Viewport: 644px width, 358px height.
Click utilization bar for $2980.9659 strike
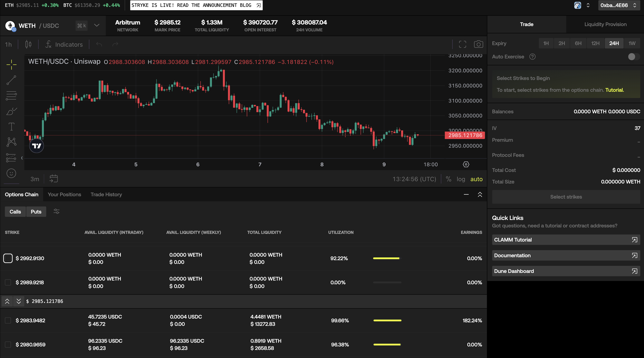(387, 344)
